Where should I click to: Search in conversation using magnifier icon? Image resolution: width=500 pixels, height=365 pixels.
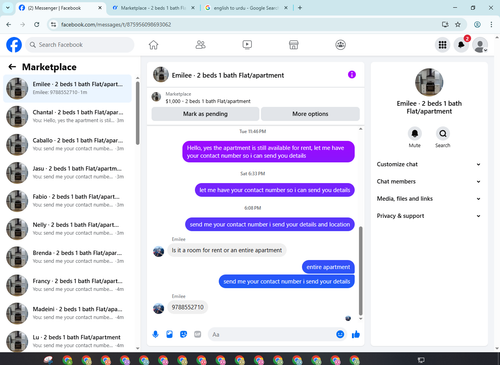coord(443,134)
